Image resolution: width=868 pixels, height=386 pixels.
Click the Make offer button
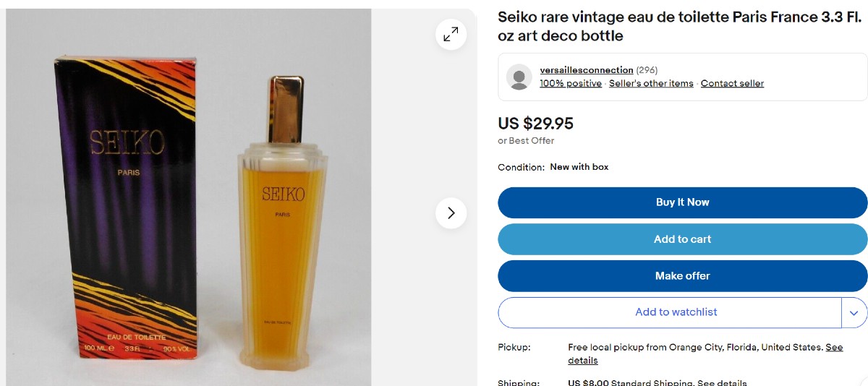coord(682,276)
